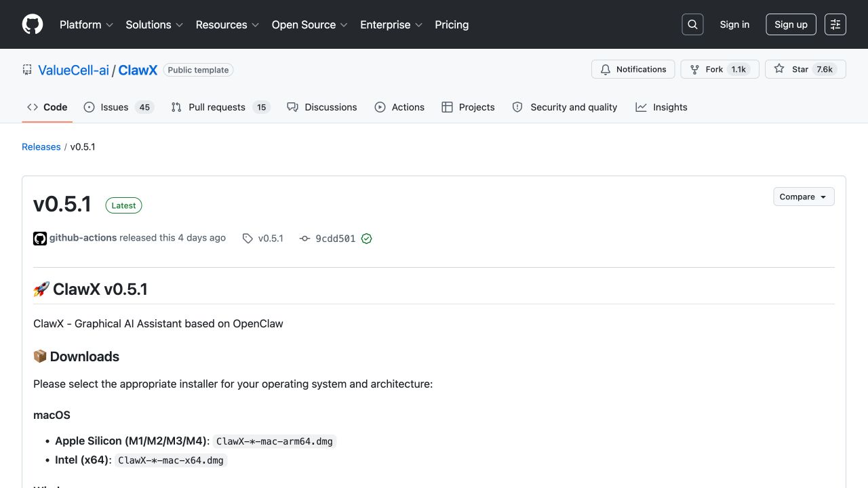The width and height of the screenshot is (868, 488).
Task: Click the Security shield icon
Action: point(517,107)
